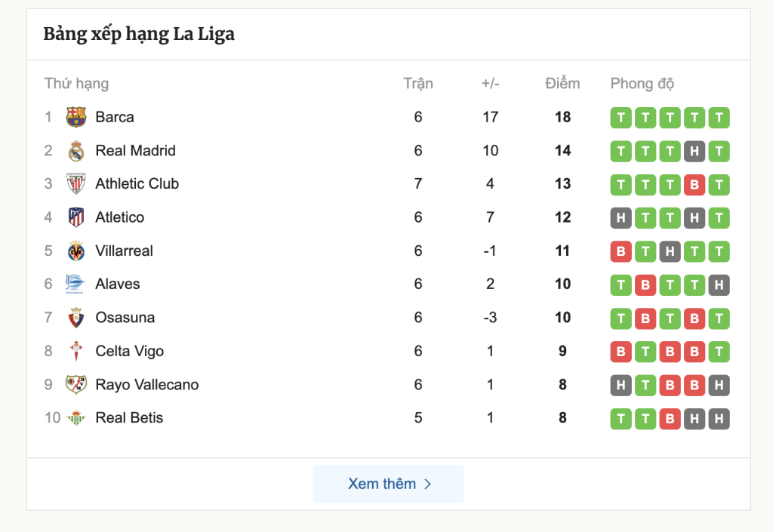Select the Điểm column header
773x532 pixels.
click(562, 83)
